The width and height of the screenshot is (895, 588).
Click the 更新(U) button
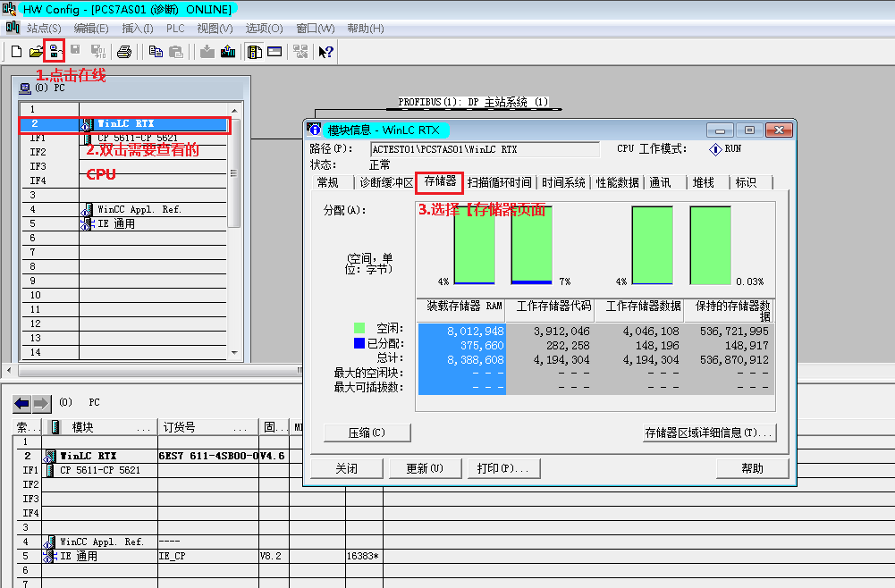425,468
